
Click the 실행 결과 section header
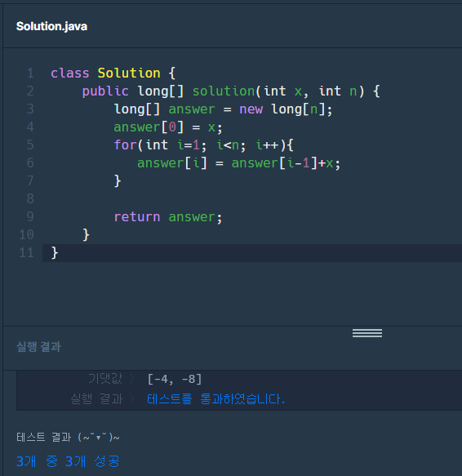click(38, 347)
